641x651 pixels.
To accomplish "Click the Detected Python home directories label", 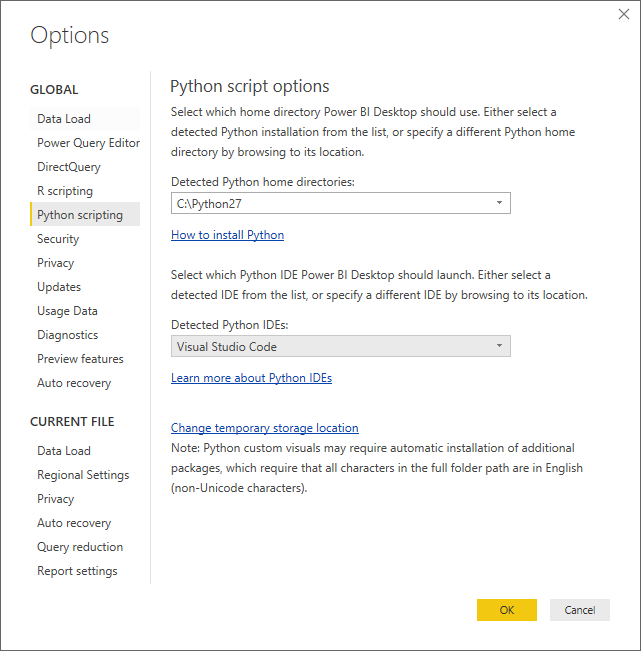I will click(263, 182).
